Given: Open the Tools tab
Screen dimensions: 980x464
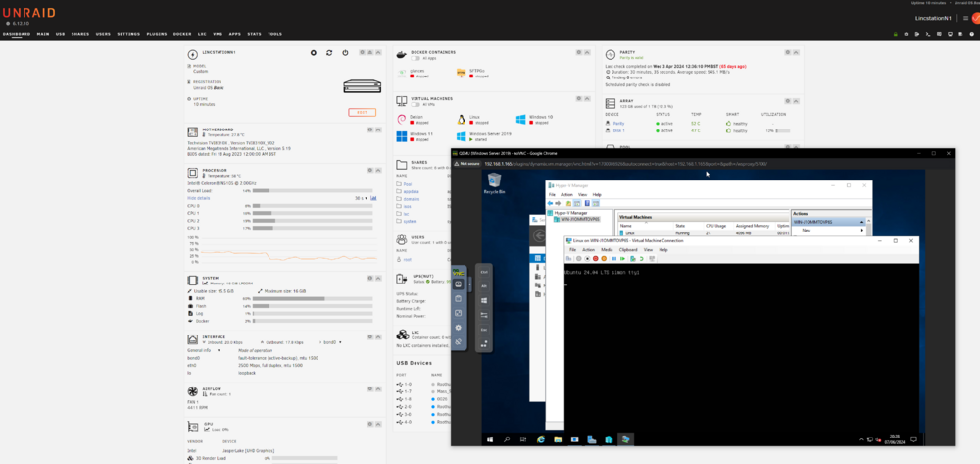Looking at the screenshot, I should click(274, 34).
